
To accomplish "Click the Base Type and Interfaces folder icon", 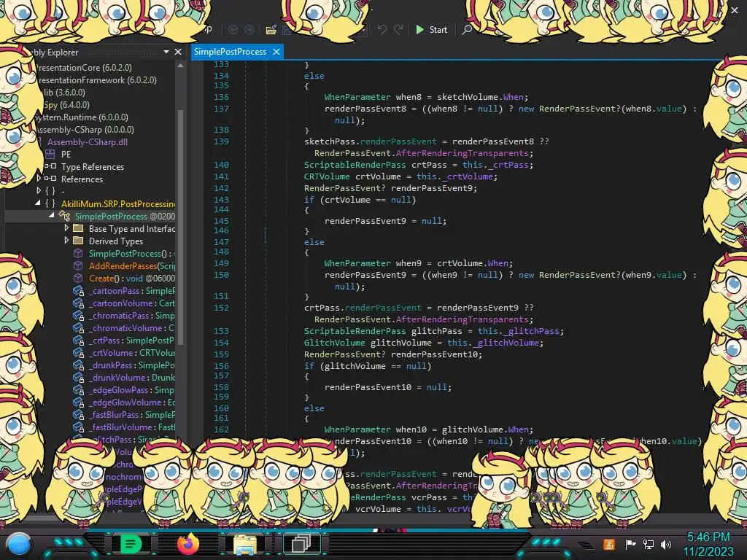I will pos(78,228).
